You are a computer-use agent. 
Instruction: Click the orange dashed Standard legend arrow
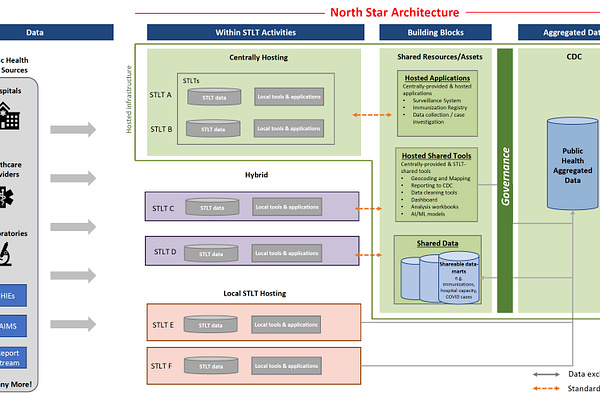[546, 389]
